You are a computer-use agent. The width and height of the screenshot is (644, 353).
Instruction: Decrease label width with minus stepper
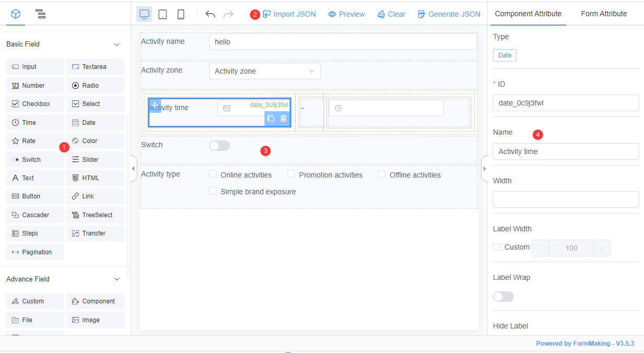click(x=541, y=248)
